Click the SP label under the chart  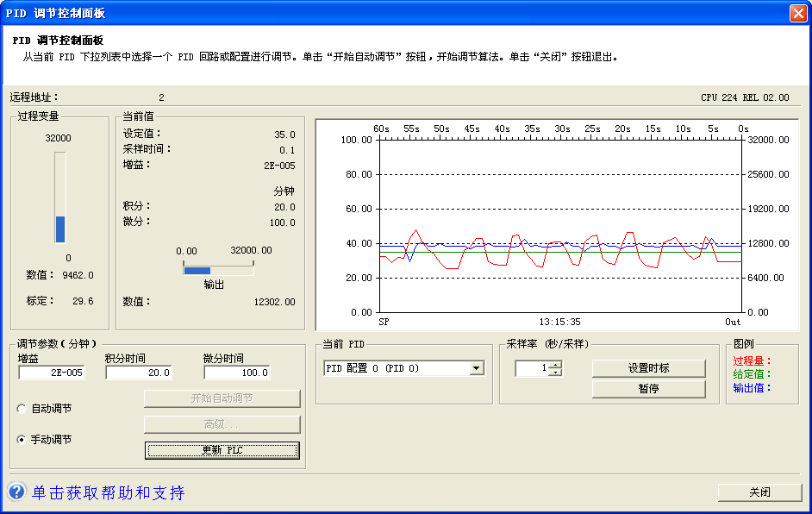coord(384,322)
